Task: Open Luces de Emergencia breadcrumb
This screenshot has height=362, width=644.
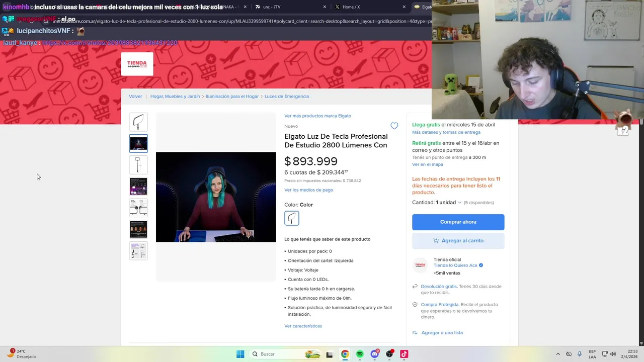Action: pyautogui.click(x=287, y=97)
